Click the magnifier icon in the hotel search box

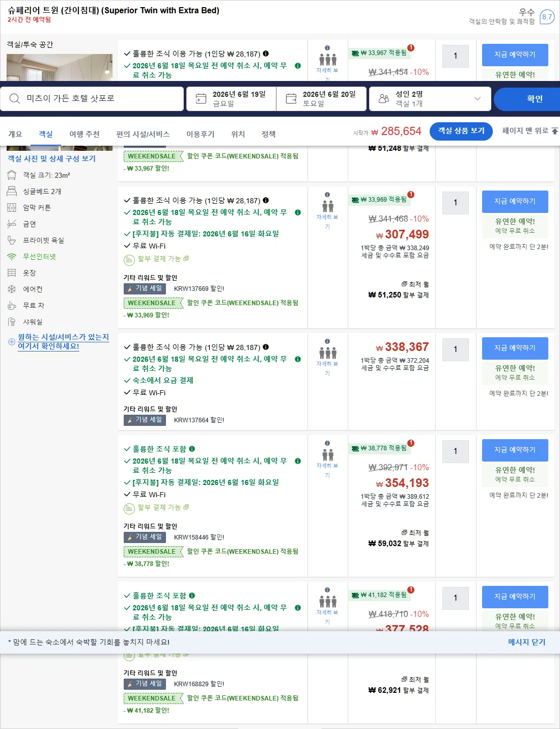15,99
